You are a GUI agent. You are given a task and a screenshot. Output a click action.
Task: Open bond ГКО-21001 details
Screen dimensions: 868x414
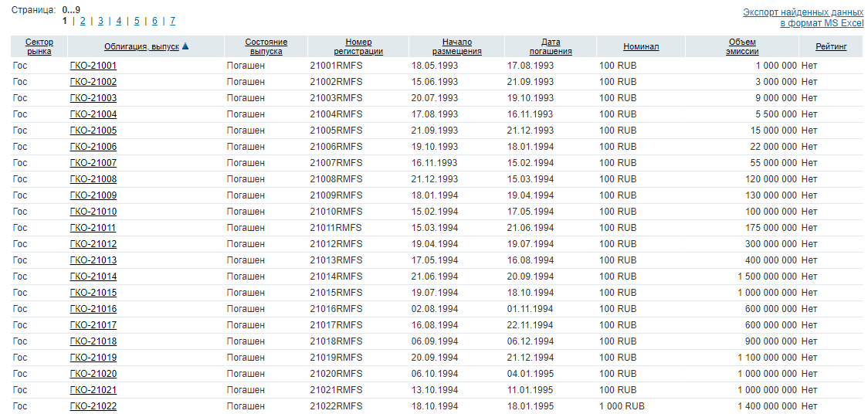click(x=93, y=66)
